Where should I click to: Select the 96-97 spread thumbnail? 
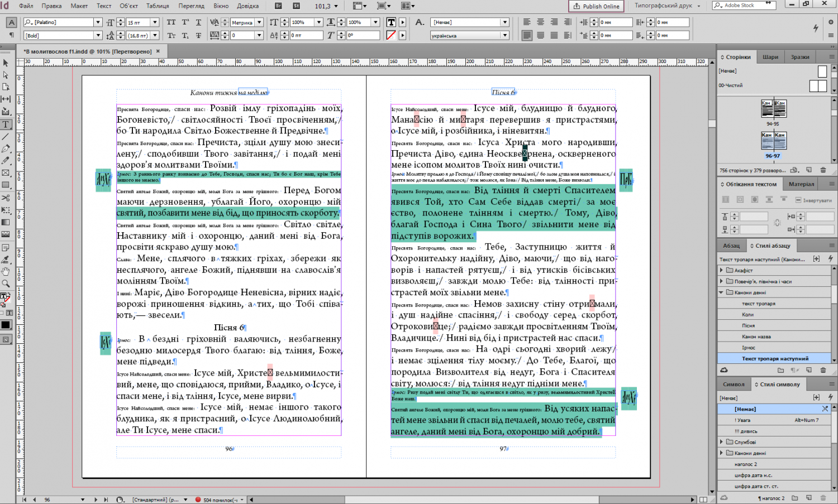(773, 141)
